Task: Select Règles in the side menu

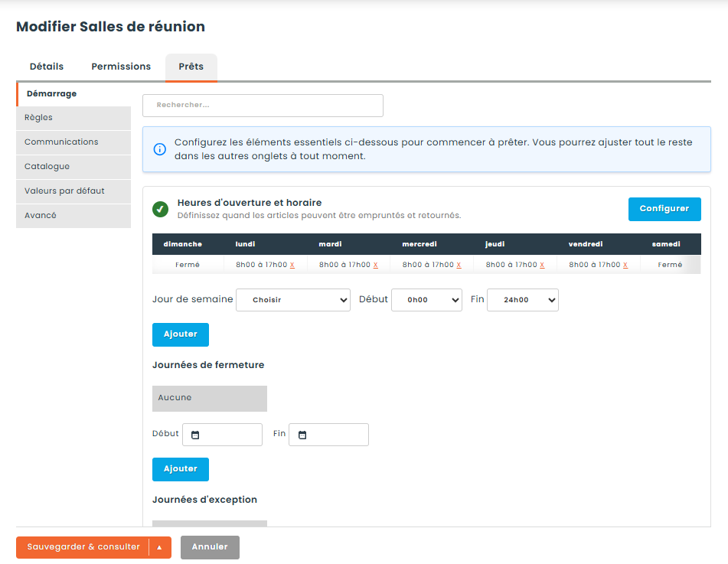Action: (x=73, y=118)
